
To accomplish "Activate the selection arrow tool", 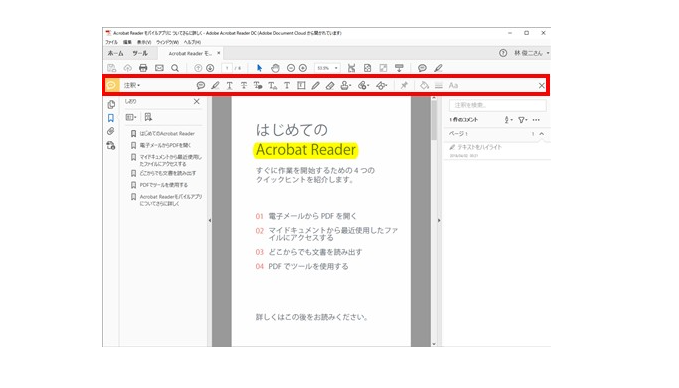I will coord(259,68).
